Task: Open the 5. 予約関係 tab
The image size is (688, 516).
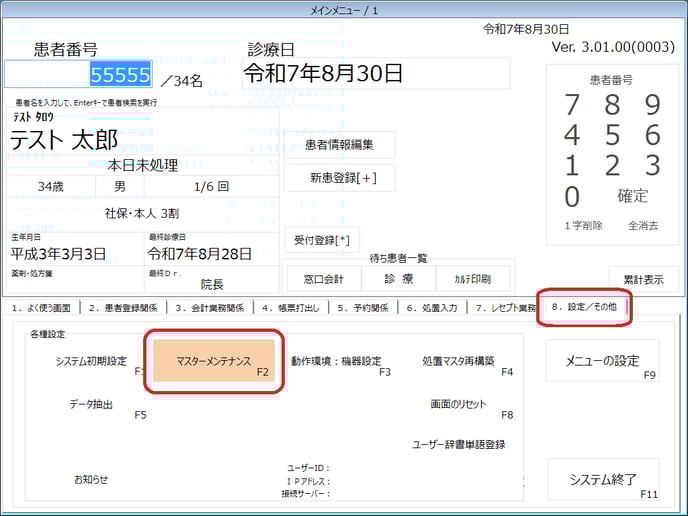Action: click(x=364, y=308)
